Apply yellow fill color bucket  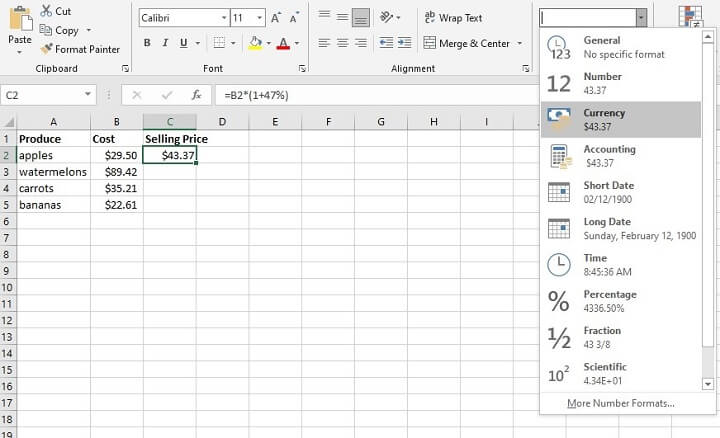(255, 43)
